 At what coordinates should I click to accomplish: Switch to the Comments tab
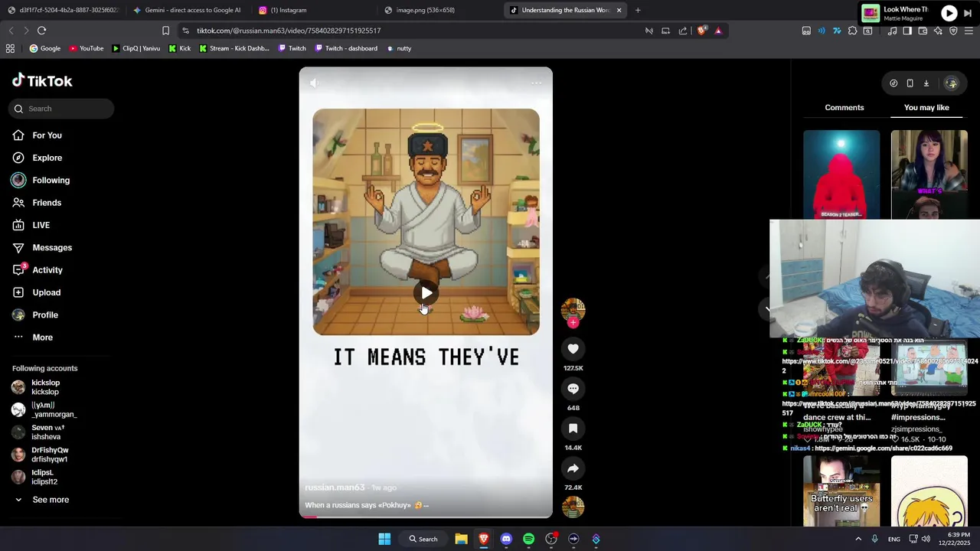844,107
